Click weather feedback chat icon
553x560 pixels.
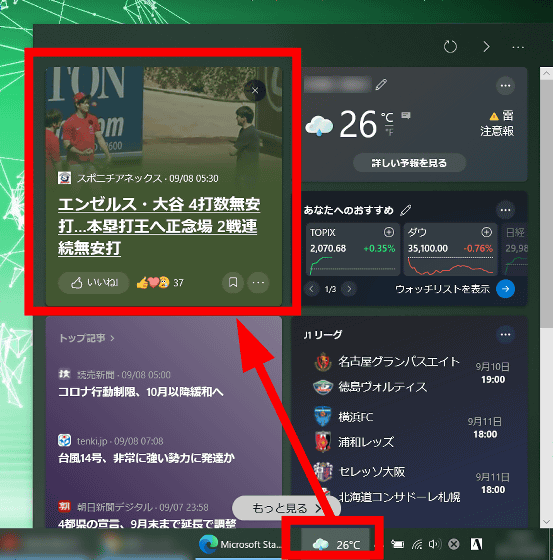(406, 115)
